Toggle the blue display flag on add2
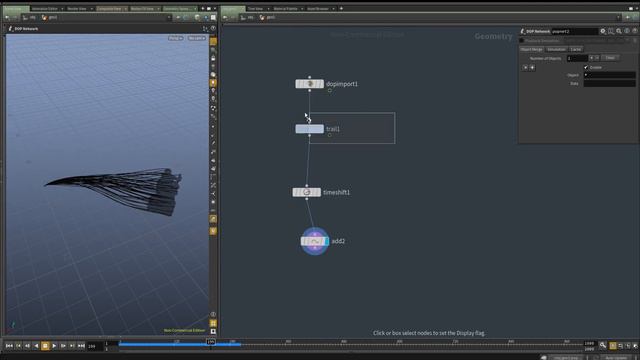Viewport: 640px width, 360px height. pos(327,241)
